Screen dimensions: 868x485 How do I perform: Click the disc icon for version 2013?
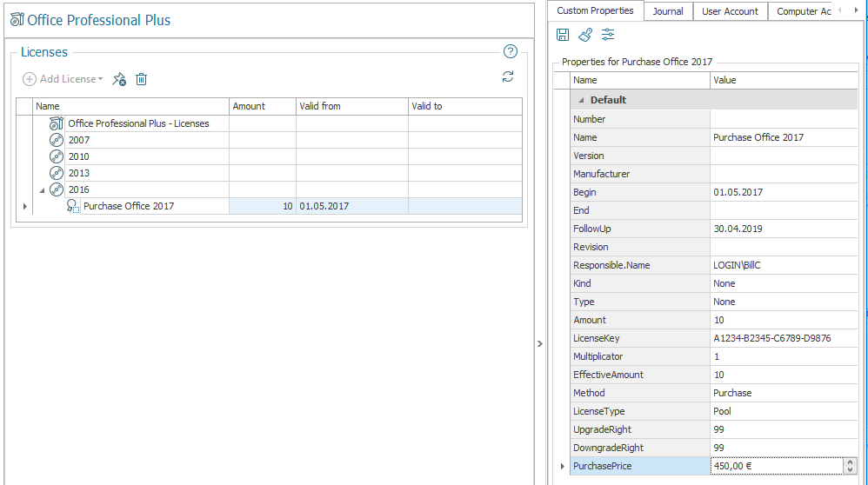click(x=56, y=173)
